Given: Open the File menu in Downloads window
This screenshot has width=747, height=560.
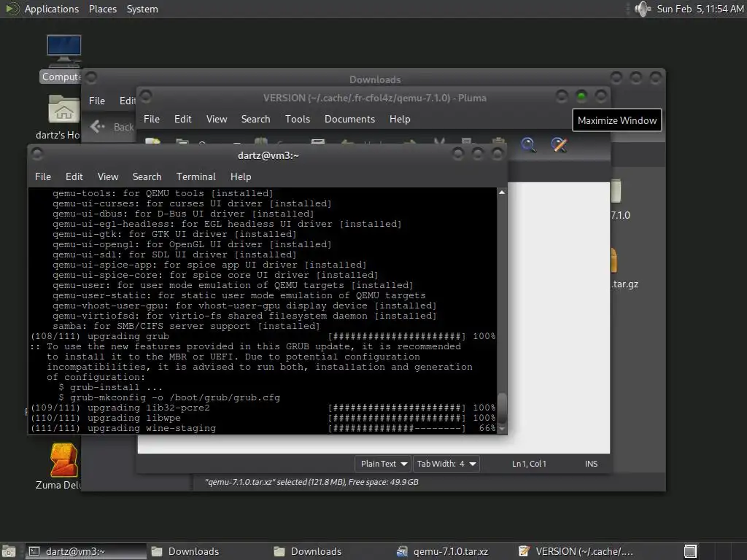Looking at the screenshot, I should [97, 101].
